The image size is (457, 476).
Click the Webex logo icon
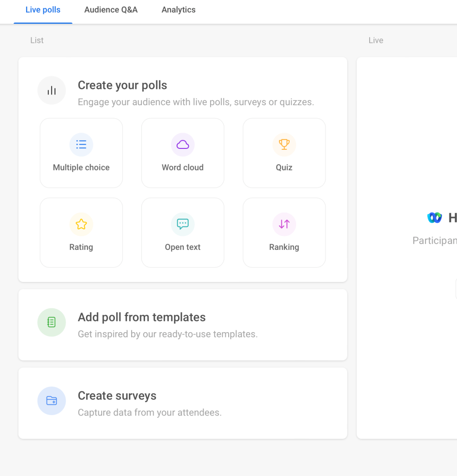[x=435, y=218]
